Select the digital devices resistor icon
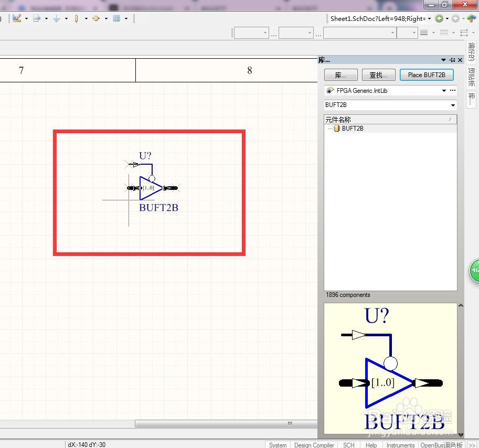 click(77, 19)
